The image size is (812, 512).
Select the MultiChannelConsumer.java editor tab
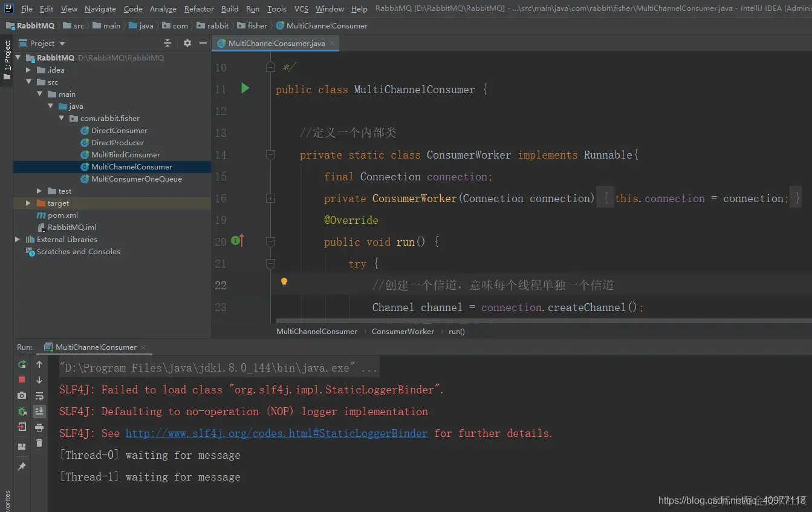276,44
